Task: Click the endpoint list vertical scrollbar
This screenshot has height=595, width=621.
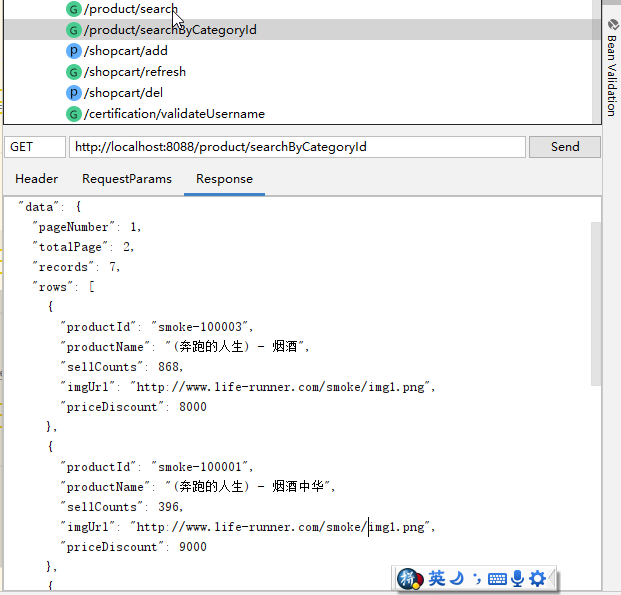Action: pyautogui.click(x=596, y=61)
